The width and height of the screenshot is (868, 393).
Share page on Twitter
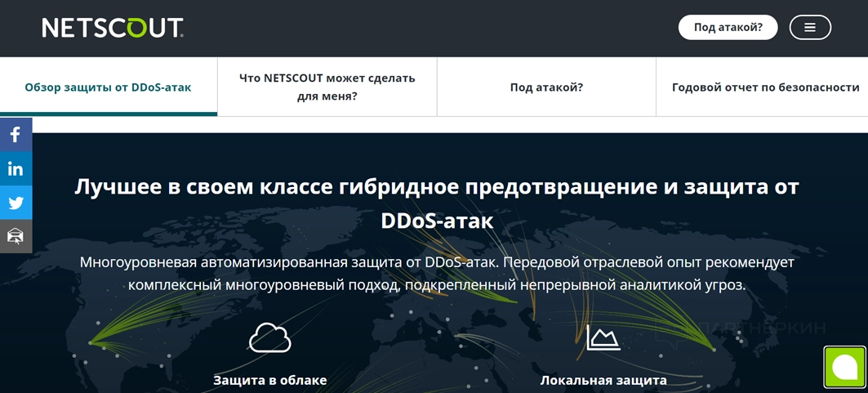[16, 203]
